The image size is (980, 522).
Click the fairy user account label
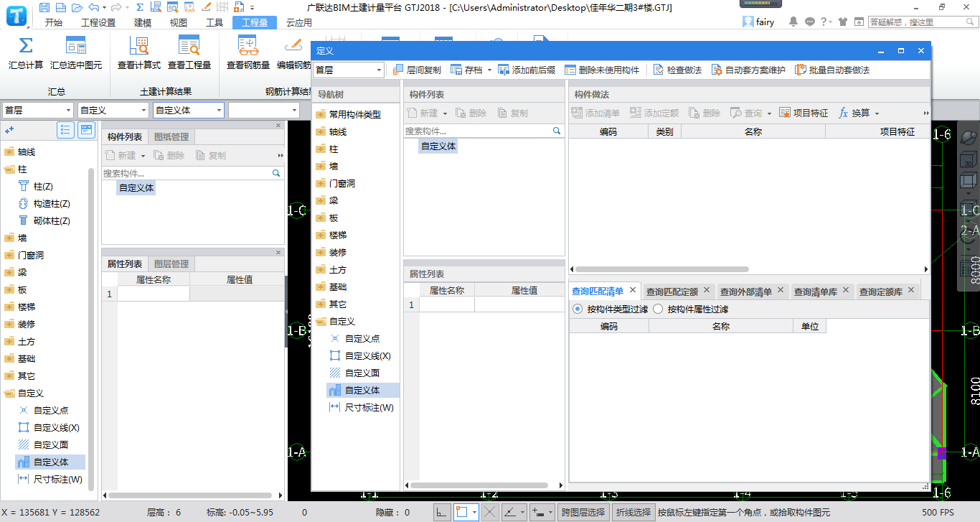(x=765, y=22)
